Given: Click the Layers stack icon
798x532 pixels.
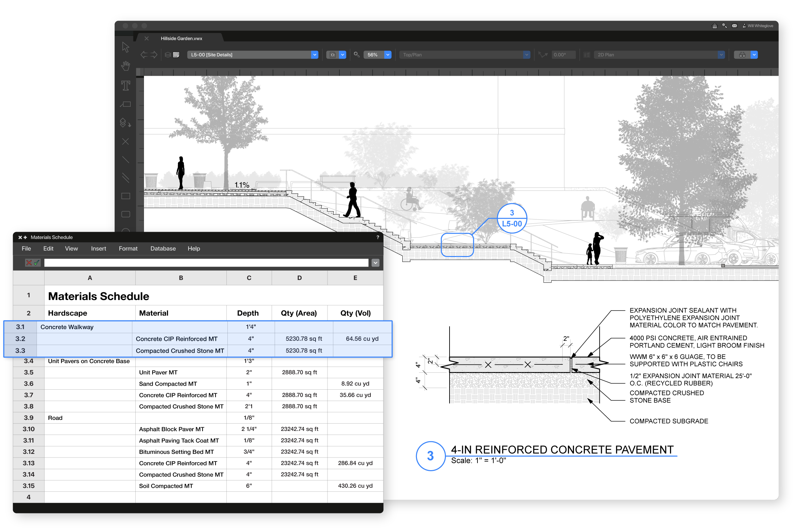Looking at the screenshot, I should 168,55.
